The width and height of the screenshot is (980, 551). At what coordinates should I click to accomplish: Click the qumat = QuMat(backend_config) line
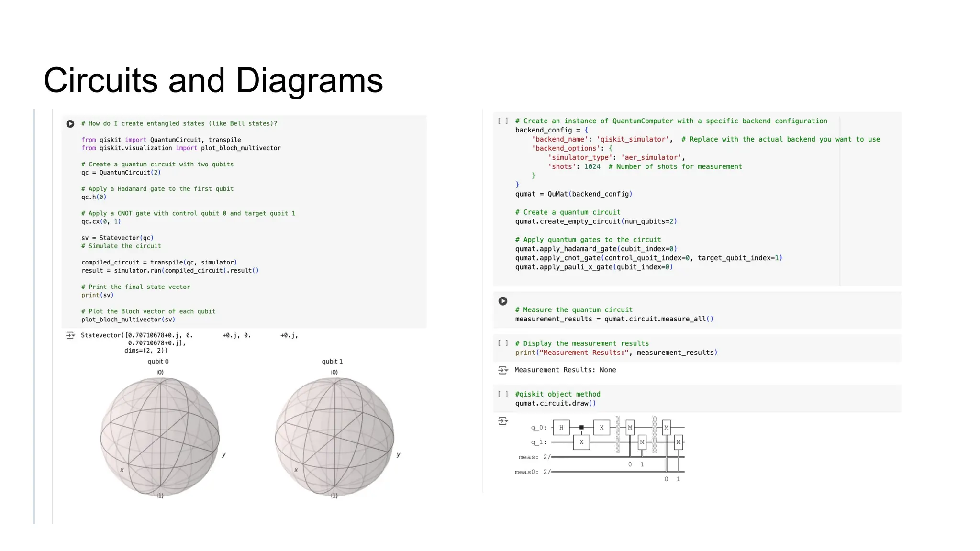pyautogui.click(x=574, y=194)
